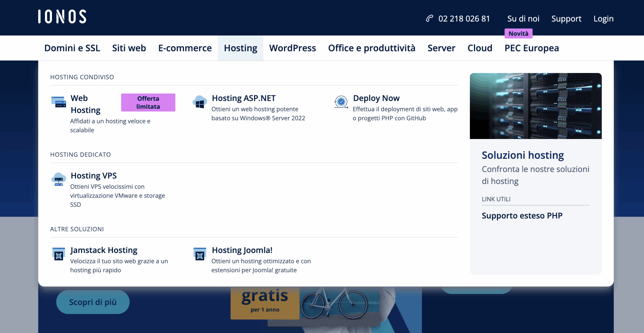644x333 pixels.
Task: Click the Offerta limitata badge
Action: click(148, 102)
